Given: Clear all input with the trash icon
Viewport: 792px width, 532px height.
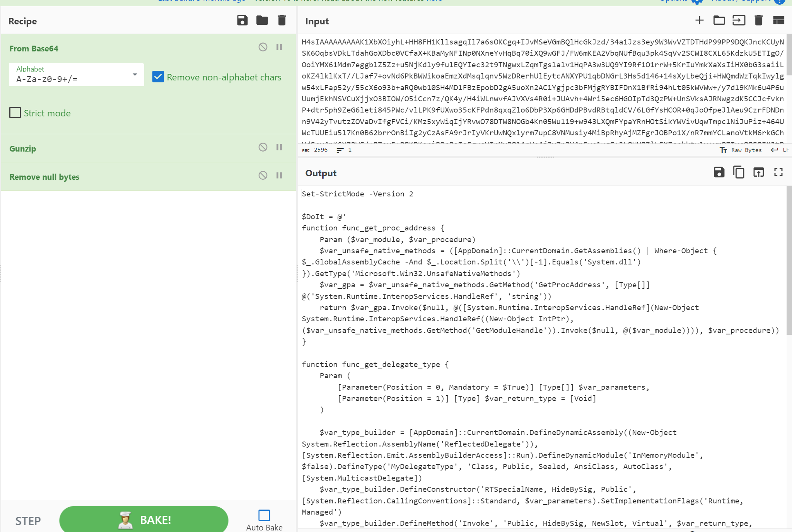Looking at the screenshot, I should pos(758,20).
